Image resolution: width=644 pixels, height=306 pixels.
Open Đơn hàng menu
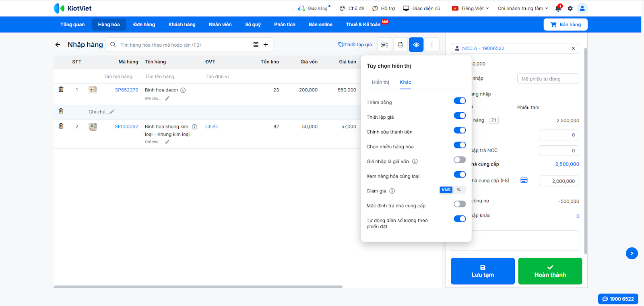tap(144, 25)
